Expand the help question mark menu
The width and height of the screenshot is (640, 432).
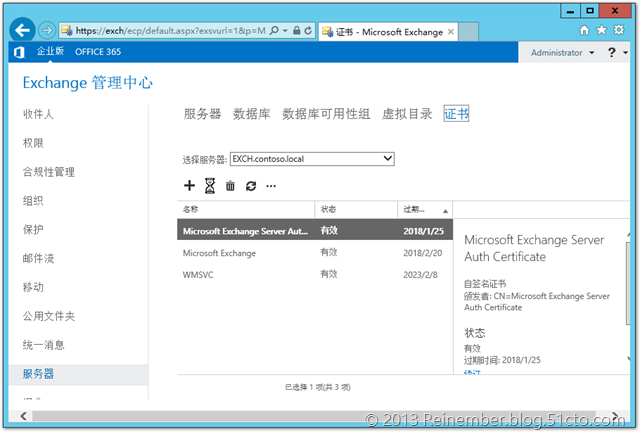pos(614,52)
